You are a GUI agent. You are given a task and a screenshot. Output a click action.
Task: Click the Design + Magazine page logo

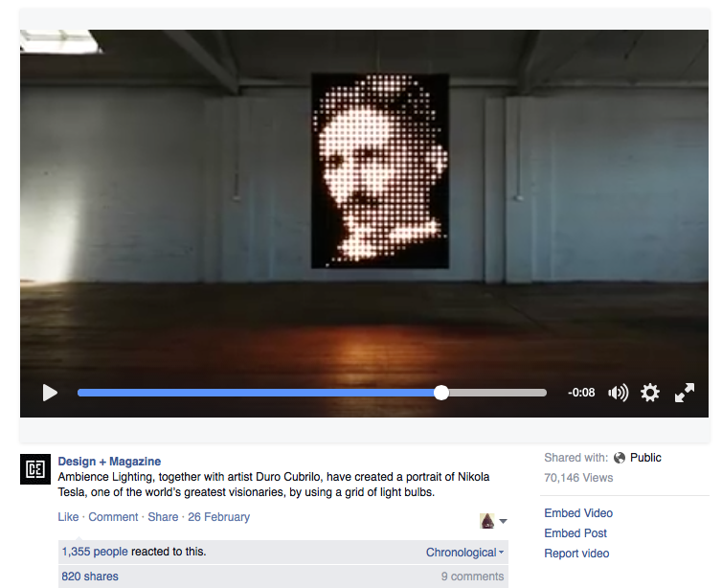35,469
